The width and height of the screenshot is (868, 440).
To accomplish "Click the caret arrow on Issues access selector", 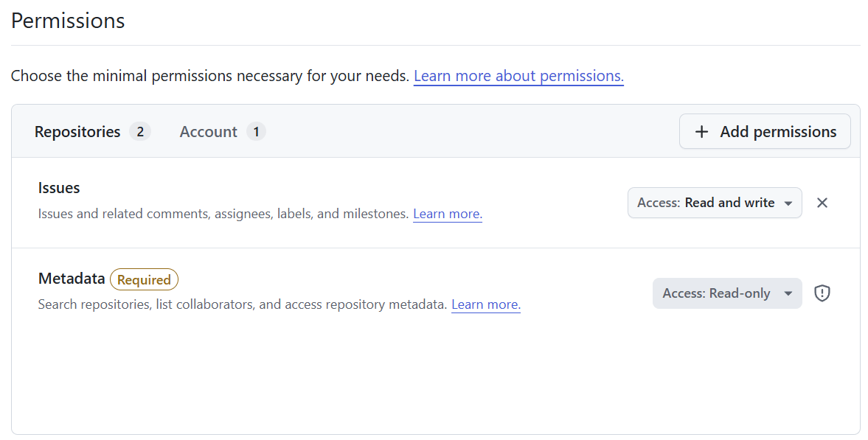I will [x=788, y=203].
